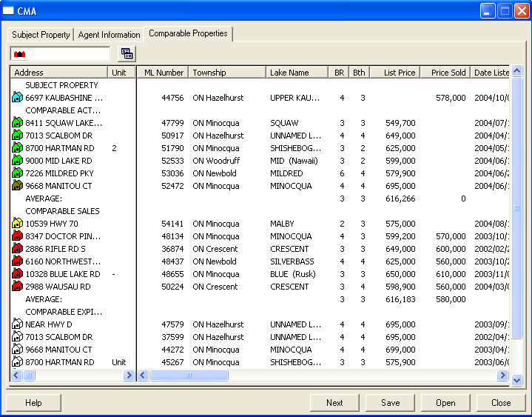The height and width of the screenshot is (417, 532).
Task: Click white house icon beside Near Hwy D
Action: [x=17, y=324]
